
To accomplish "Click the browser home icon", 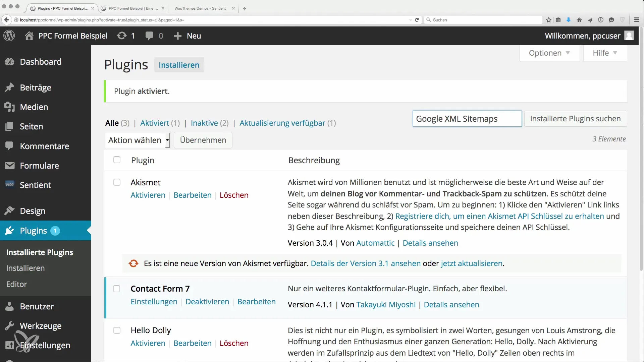I will [579, 20].
